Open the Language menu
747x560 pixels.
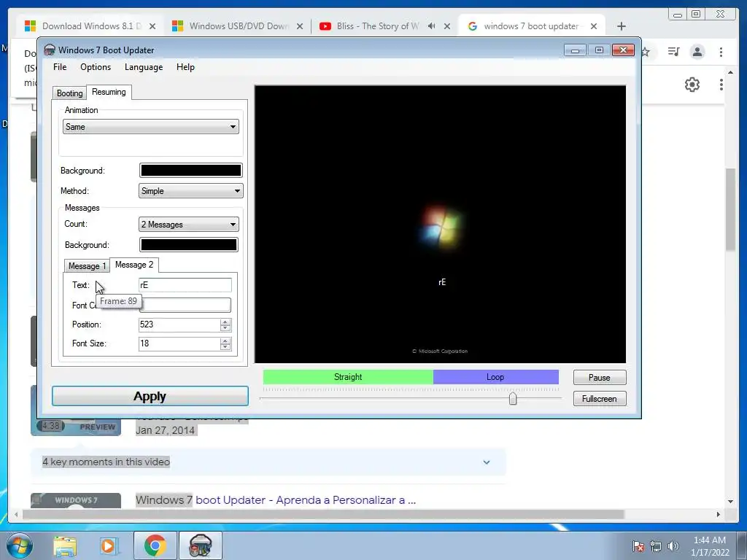(144, 67)
